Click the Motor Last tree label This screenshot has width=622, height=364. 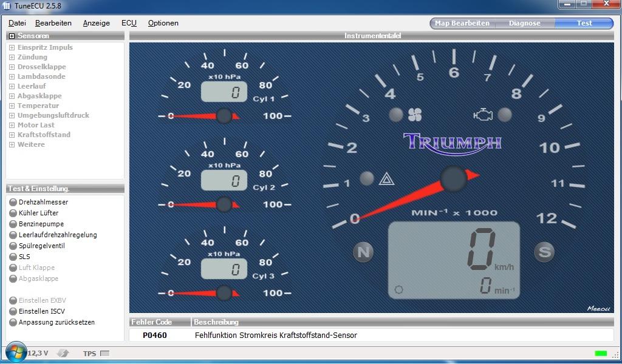click(x=36, y=125)
